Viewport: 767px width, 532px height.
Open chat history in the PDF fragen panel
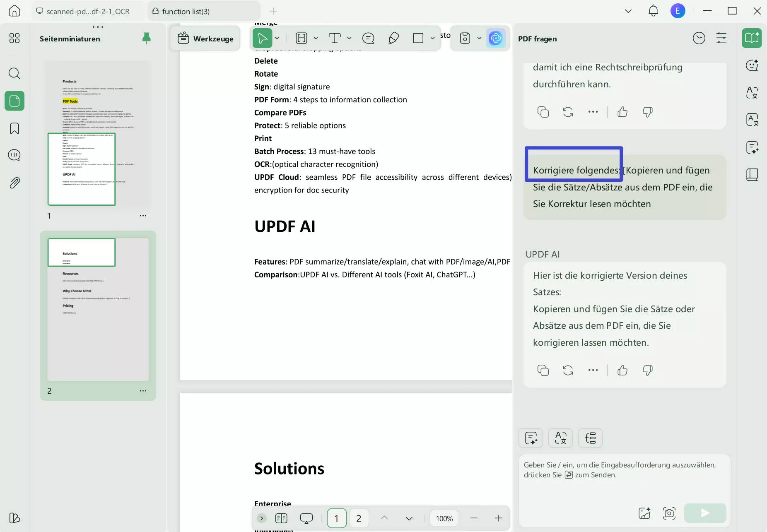point(699,38)
